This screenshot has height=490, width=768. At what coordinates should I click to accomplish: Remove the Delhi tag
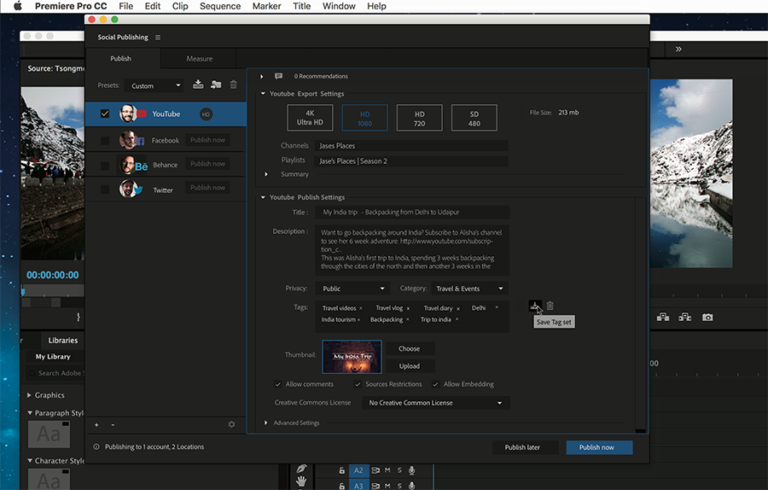click(497, 308)
